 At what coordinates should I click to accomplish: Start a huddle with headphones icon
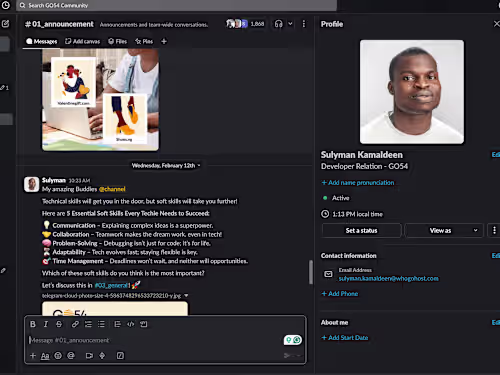(x=279, y=24)
